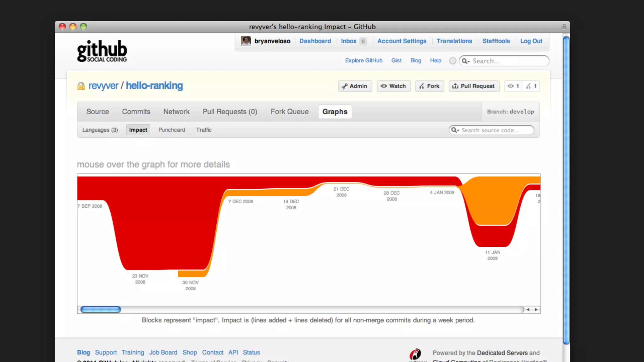Toggle Watch on hello-ranking repository

click(x=393, y=86)
